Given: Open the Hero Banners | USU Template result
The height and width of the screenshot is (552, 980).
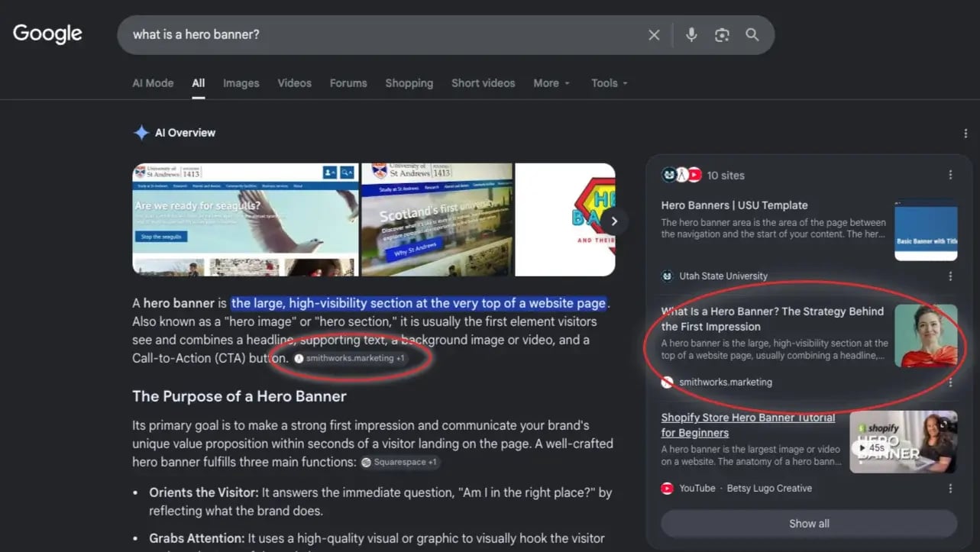Looking at the screenshot, I should 734,205.
